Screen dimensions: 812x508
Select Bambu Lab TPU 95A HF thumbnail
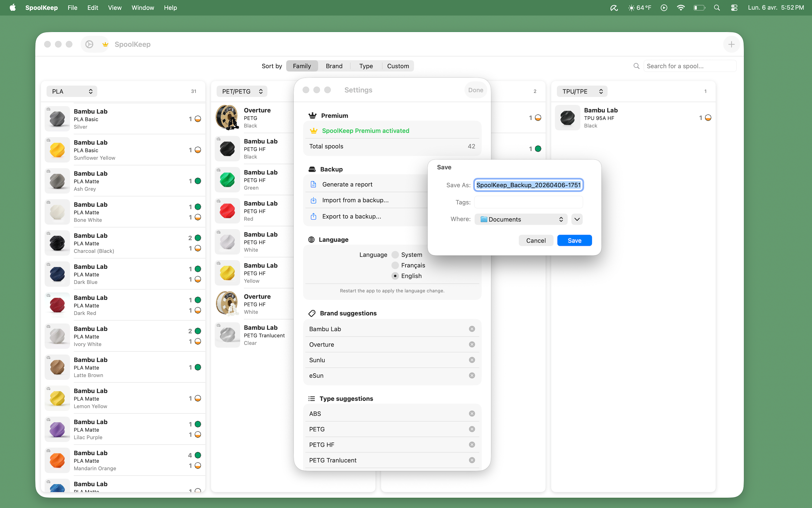point(568,118)
